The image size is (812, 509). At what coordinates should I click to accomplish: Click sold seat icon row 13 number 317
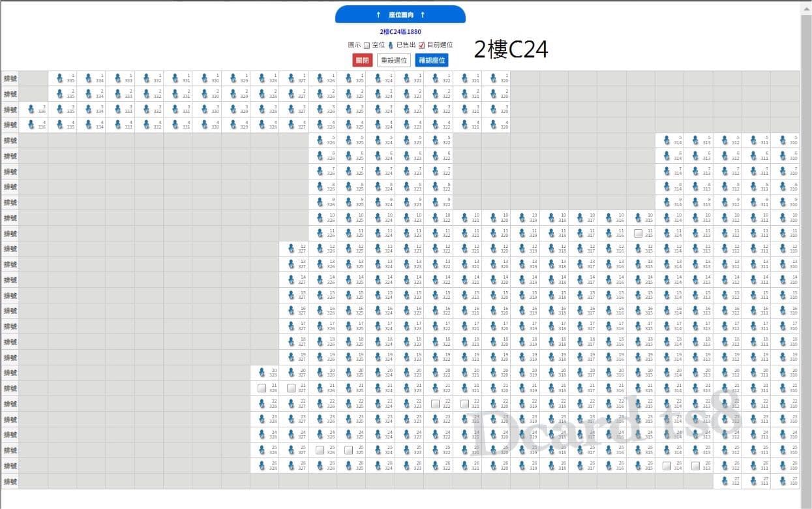coord(580,264)
